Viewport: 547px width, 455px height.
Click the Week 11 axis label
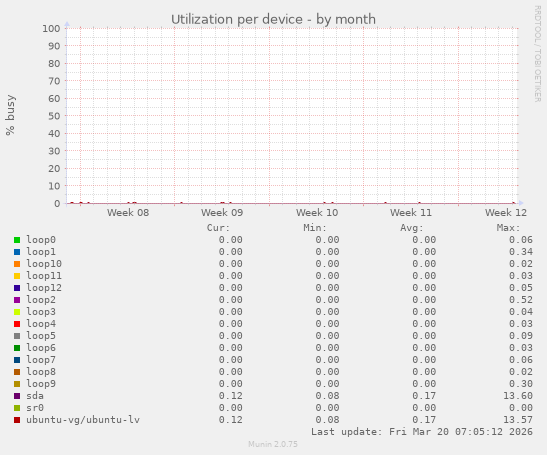pyautogui.click(x=411, y=212)
